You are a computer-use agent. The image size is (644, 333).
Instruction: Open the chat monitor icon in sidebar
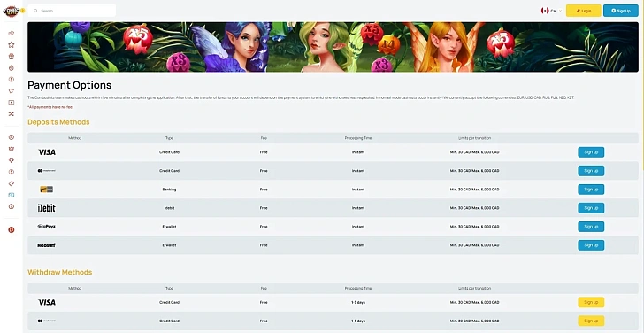pyautogui.click(x=11, y=103)
